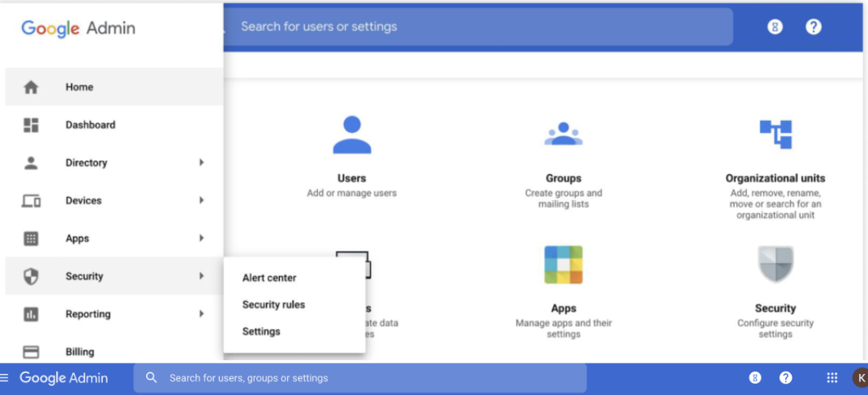This screenshot has width=868, height=395.
Task: Choose Security rules in the submenu
Action: [273, 305]
